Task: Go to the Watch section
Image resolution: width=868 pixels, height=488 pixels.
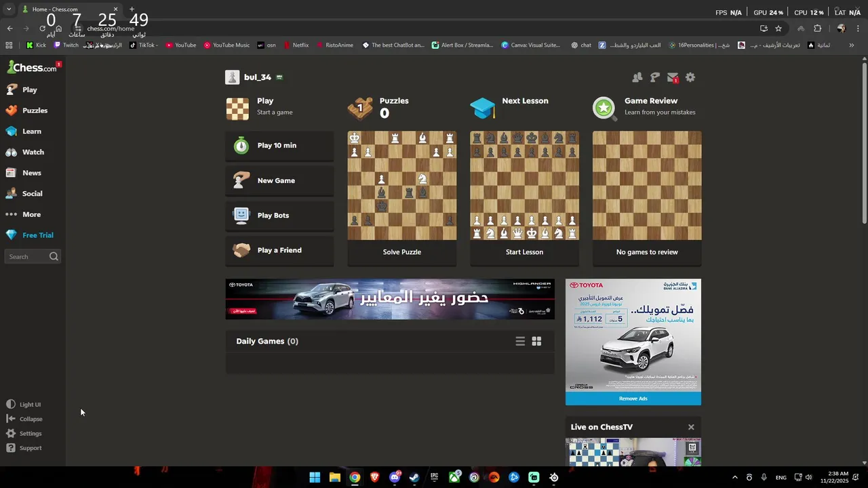Action: [x=33, y=152]
